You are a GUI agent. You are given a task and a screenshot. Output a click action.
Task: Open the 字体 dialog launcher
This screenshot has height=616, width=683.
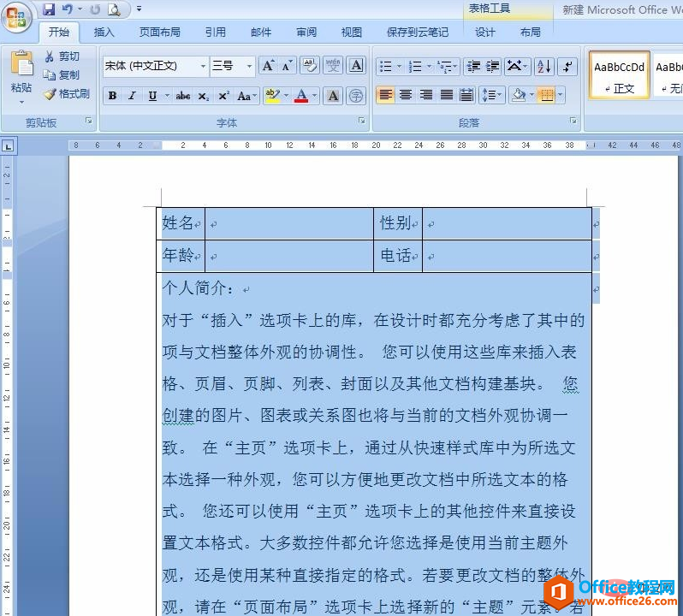pyautogui.click(x=362, y=121)
